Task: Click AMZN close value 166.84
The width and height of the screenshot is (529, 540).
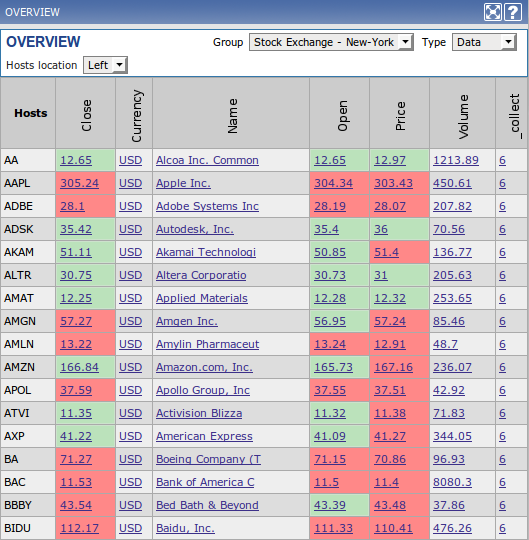Action: [x=80, y=367]
